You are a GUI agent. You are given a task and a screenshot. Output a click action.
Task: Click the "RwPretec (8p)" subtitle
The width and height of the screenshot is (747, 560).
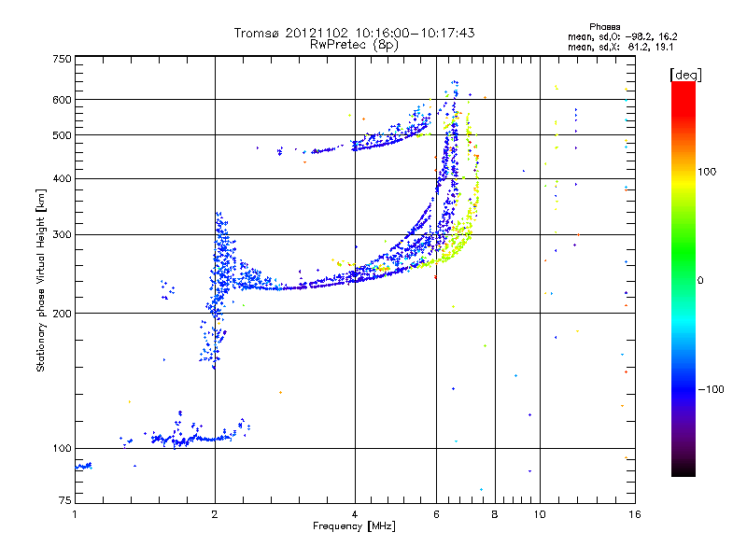click(x=354, y=45)
